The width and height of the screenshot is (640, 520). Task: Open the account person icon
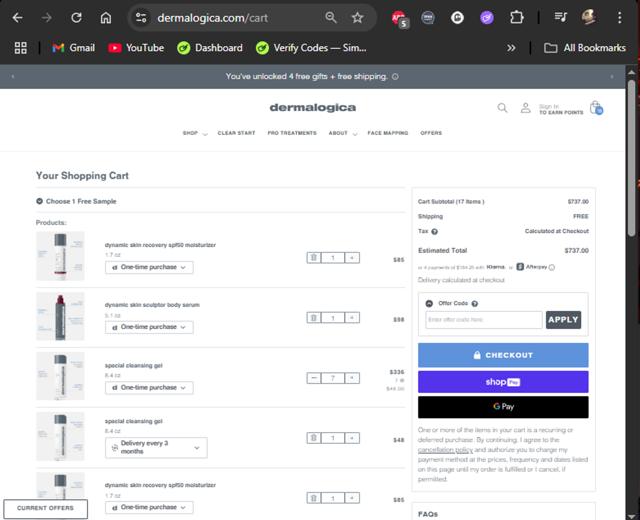pyautogui.click(x=525, y=108)
